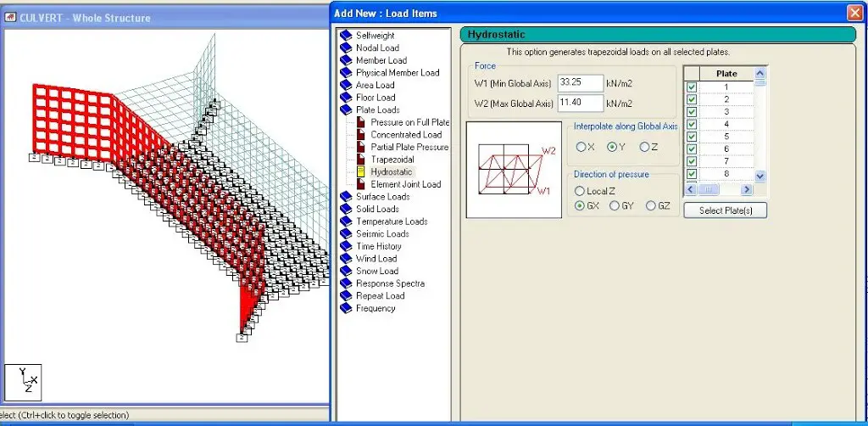Choose Local Z direction of pressure
The height and width of the screenshot is (426, 868).
click(x=580, y=191)
